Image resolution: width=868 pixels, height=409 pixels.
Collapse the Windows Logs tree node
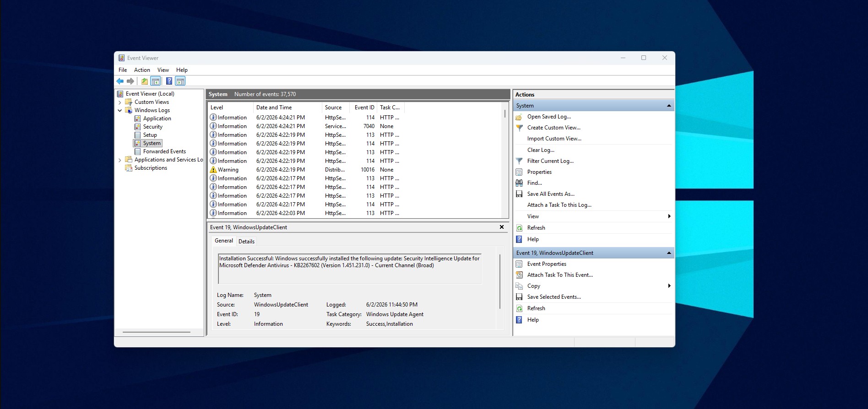tap(120, 110)
